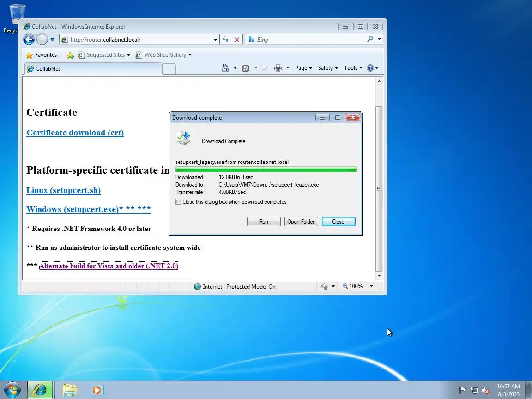
Task: Open Windows Media Player from taskbar
Action: (x=97, y=390)
